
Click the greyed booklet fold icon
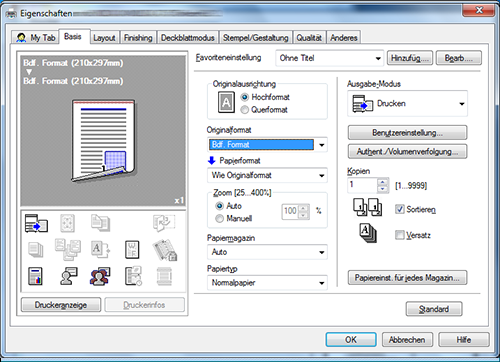[x=164, y=223]
